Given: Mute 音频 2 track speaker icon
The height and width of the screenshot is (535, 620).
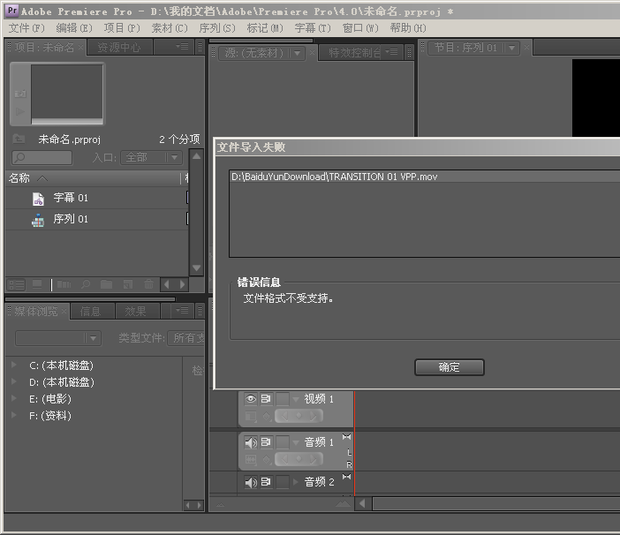Looking at the screenshot, I should [x=251, y=482].
